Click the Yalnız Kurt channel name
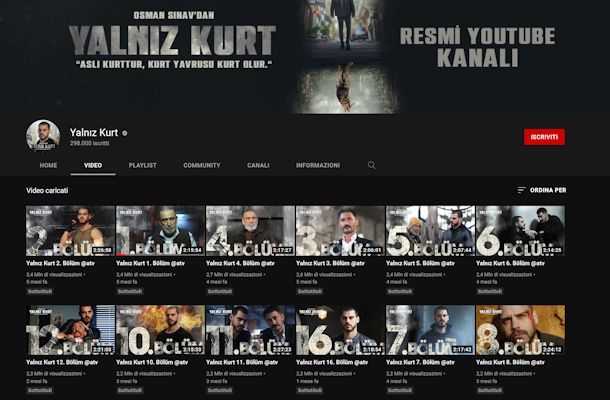Image resolution: width=610 pixels, height=400 pixels. tap(94, 132)
